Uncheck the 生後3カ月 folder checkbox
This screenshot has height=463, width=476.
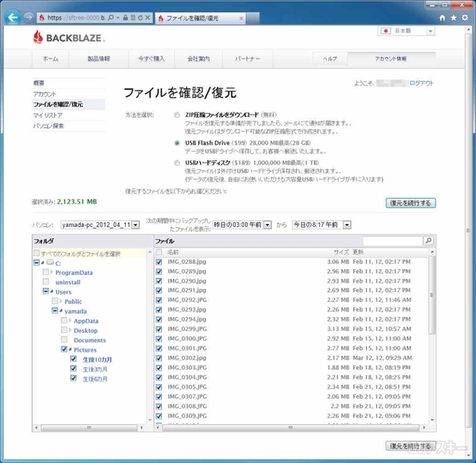point(73,368)
